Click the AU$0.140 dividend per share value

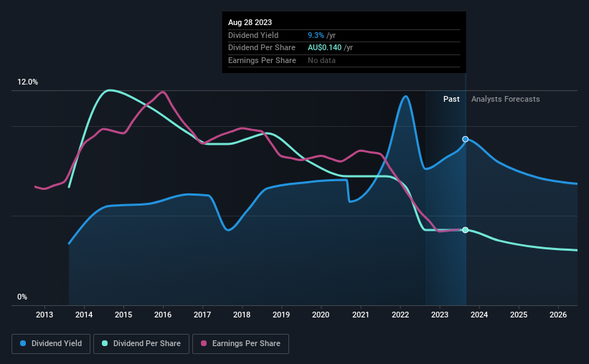324,48
